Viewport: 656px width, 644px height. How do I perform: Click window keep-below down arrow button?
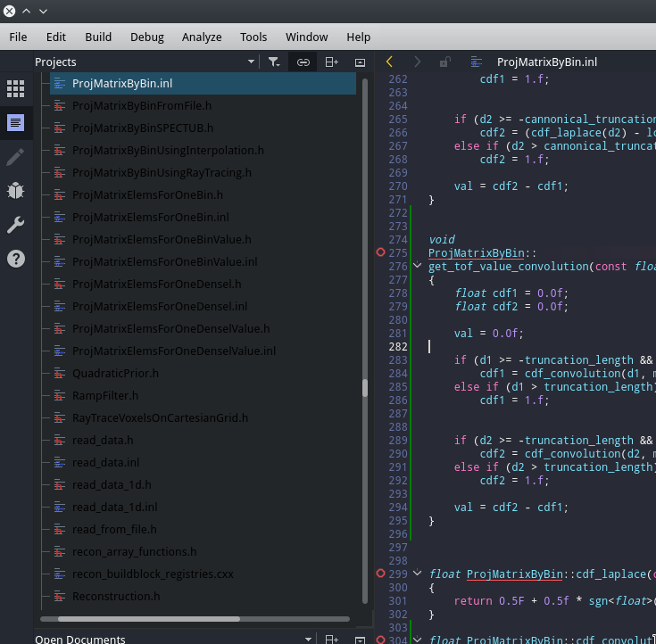coord(43,12)
